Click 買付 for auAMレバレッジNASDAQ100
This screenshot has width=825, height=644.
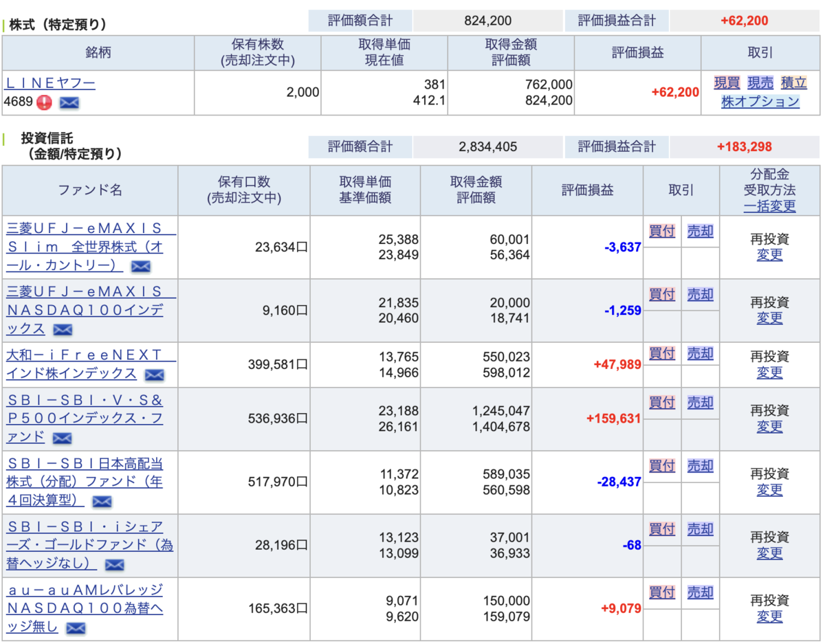[x=662, y=592]
